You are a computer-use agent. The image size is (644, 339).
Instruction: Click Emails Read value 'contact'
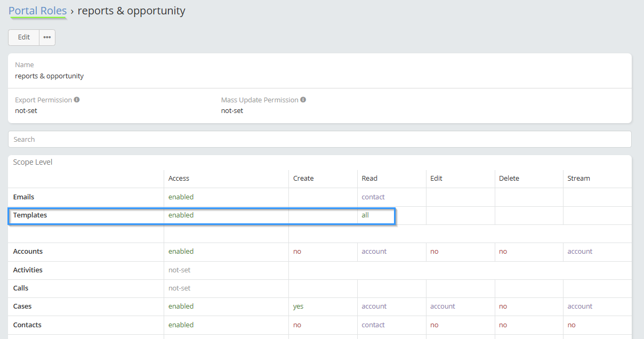[373, 197]
